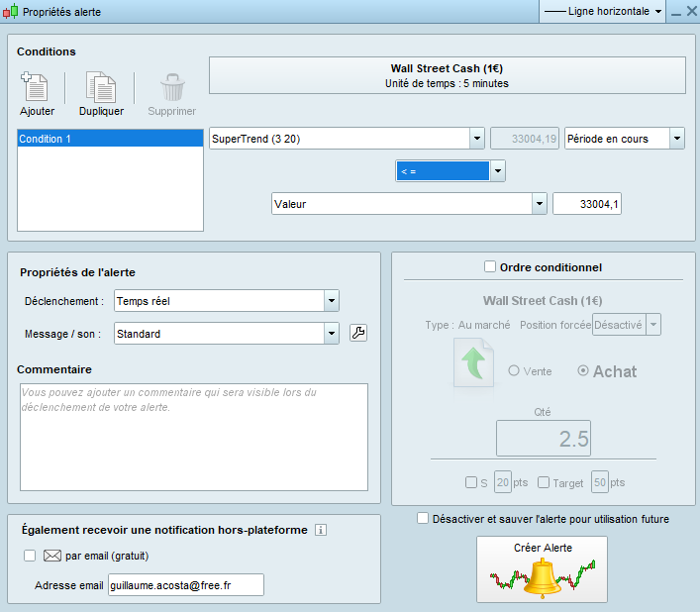This screenshot has height=612, width=700.
Task: Select the Vente radio button
Action: tap(514, 370)
